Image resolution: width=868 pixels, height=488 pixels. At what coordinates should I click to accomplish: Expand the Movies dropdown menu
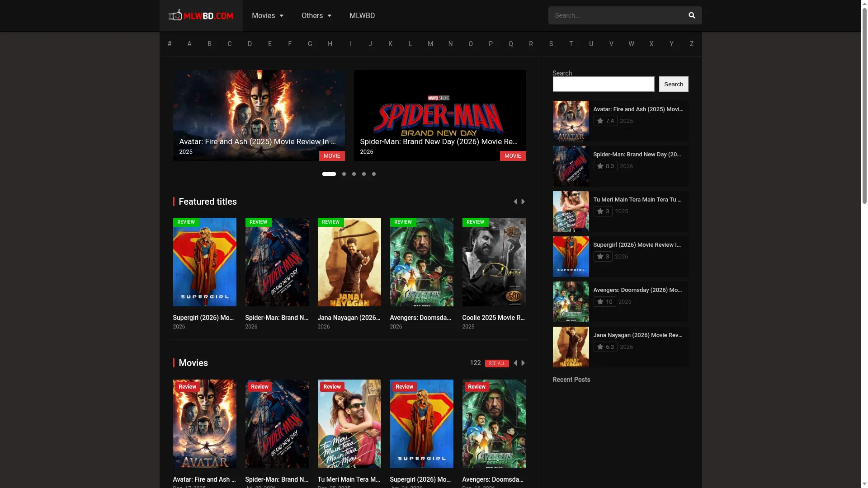(268, 16)
